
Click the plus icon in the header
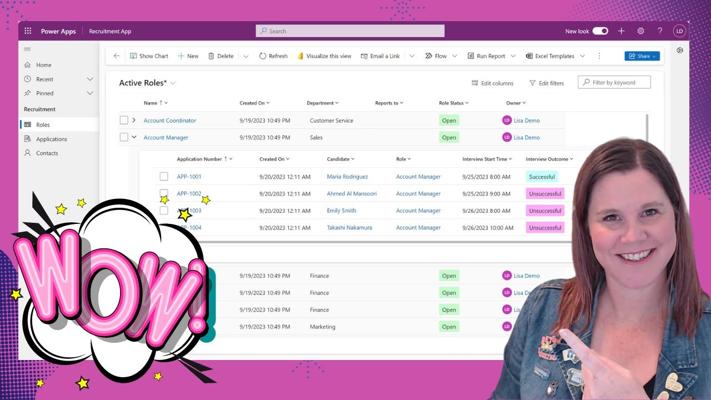pyautogui.click(x=621, y=31)
